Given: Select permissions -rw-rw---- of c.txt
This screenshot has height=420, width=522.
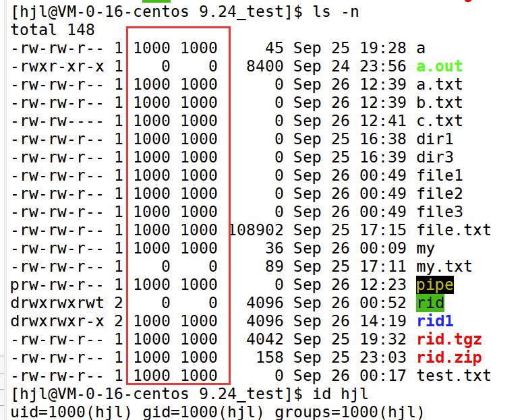Looking at the screenshot, I should (x=57, y=121).
